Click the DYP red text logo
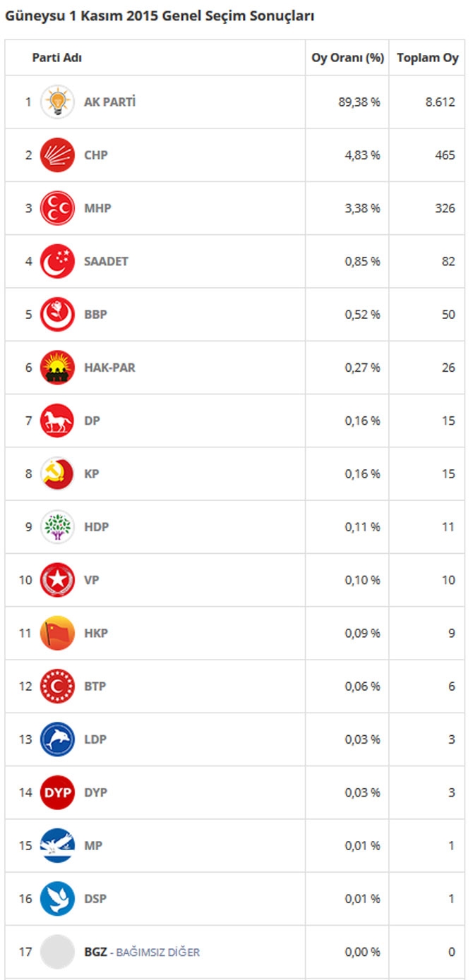473x980 pixels. [57, 792]
